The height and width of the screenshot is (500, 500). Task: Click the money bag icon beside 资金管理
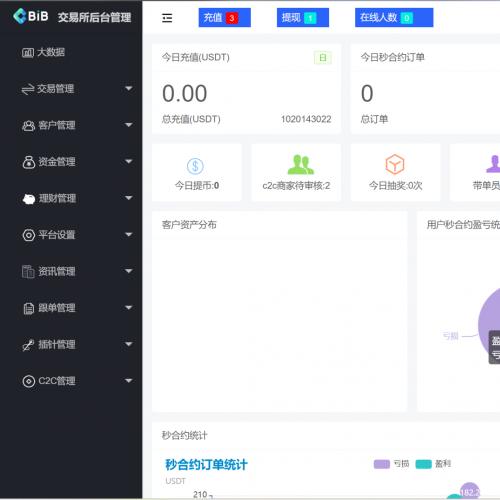click(x=29, y=162)
